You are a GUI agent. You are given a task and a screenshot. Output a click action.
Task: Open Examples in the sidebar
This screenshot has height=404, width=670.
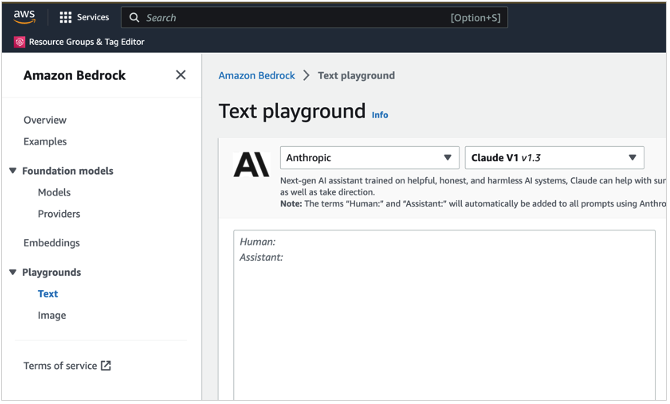(45, 142)
